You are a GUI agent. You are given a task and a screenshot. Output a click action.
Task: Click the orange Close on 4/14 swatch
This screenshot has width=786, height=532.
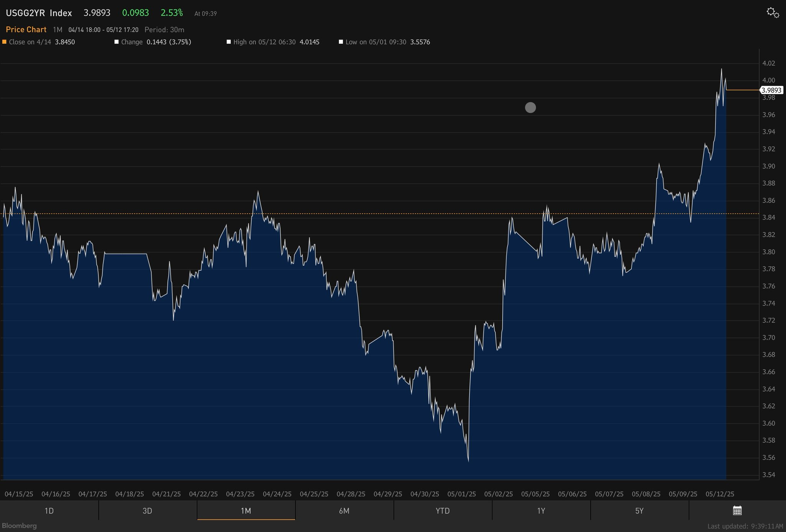pyautogui.click(x=4, y=42)
